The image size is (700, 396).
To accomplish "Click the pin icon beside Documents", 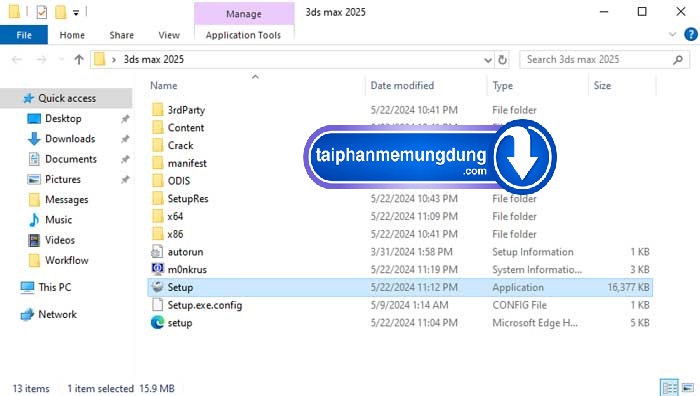I will point(125,159).
